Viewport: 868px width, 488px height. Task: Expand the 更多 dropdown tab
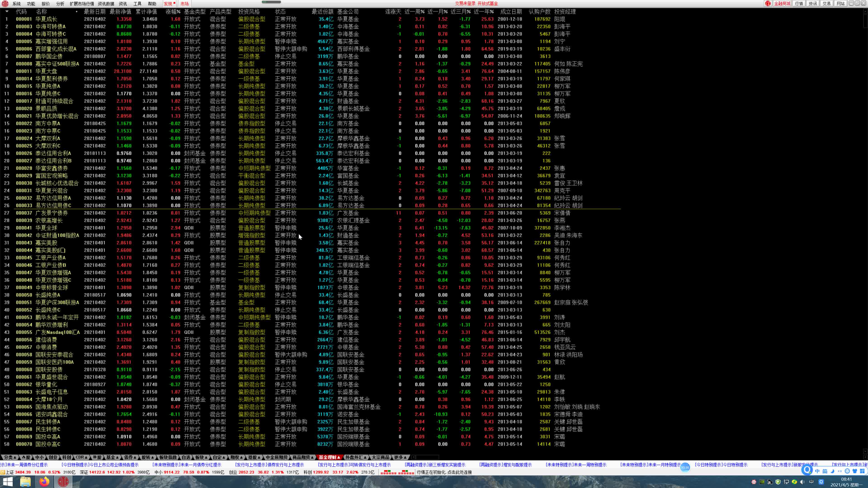click(x=400, y=457)
